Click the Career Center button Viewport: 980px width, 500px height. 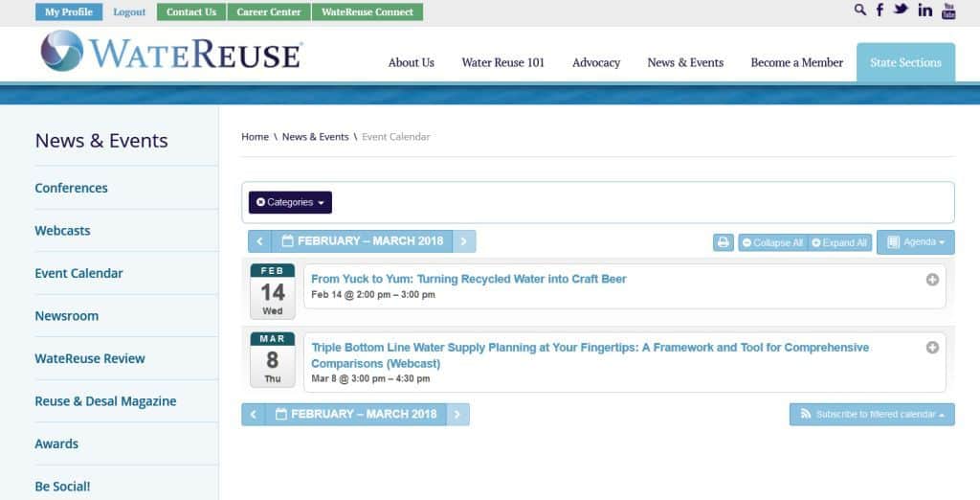tap(269, 12)
